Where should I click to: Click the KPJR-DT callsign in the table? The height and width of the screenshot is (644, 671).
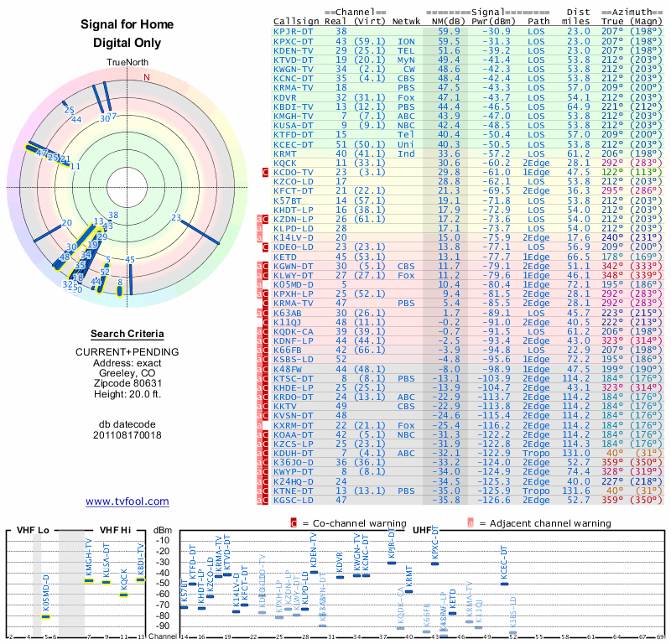click(x=294, y=32)
